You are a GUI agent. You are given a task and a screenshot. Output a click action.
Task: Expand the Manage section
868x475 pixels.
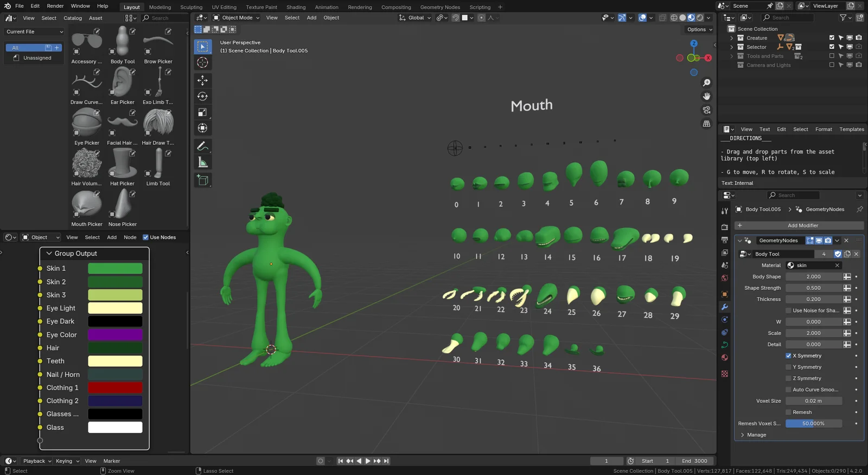(743, 435)
